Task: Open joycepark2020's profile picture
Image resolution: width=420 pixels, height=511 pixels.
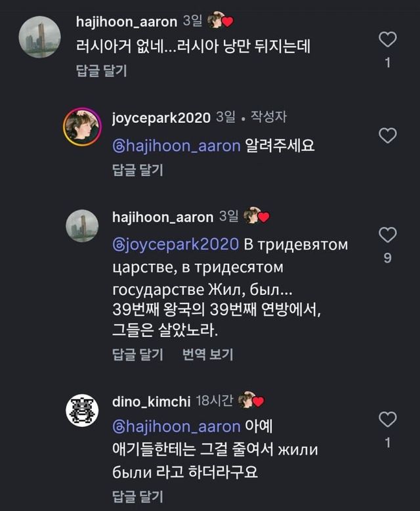Action: [x=82, y=127]
